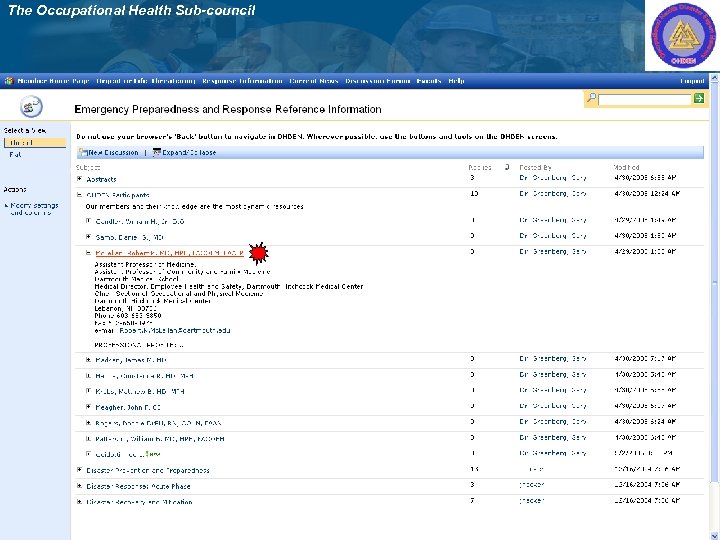This screenshot has width=720, height=540.
Task: Open the Current News menu item
Action: click(314, 81)
